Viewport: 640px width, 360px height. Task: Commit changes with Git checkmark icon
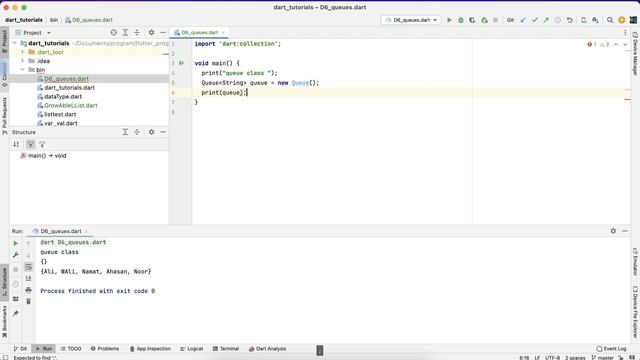point(534,20)
